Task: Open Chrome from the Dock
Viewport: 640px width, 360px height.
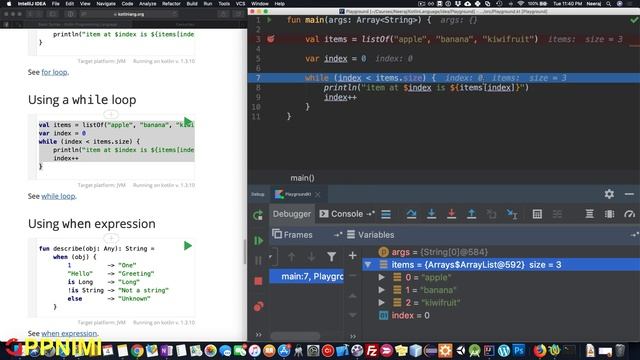Action: (x=138, y=351)
